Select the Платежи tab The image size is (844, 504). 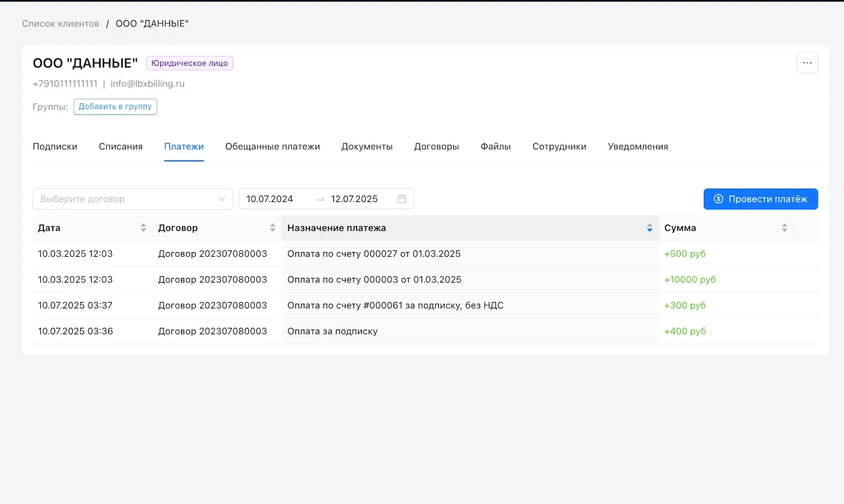click(x=184, y=147)
